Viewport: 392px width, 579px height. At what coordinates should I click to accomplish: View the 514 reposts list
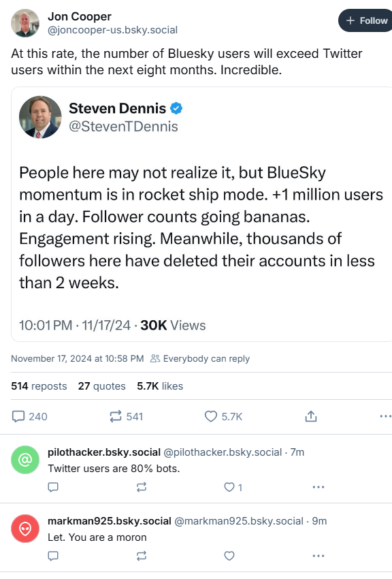[x=39, y=386]
